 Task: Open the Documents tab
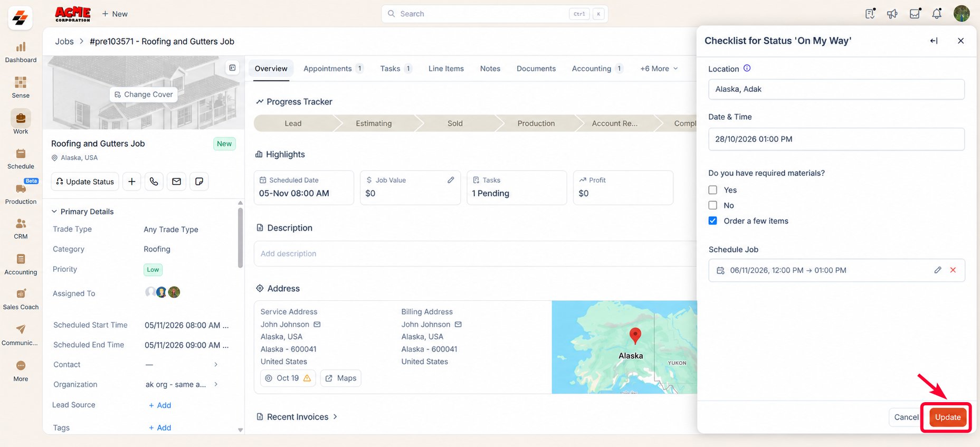point(536,69)
